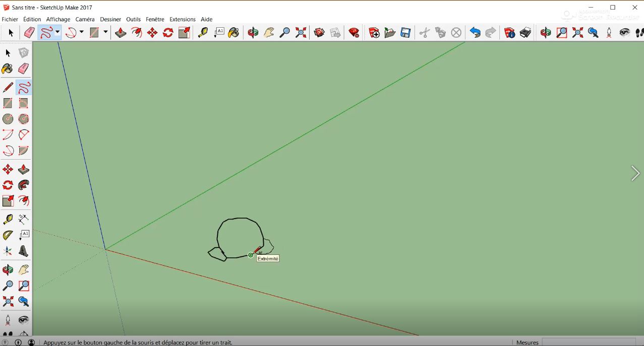The image size is (644, 346).
Task: Open the Dessiner menu
Action: pyautogui.click(x=110, y=19)
